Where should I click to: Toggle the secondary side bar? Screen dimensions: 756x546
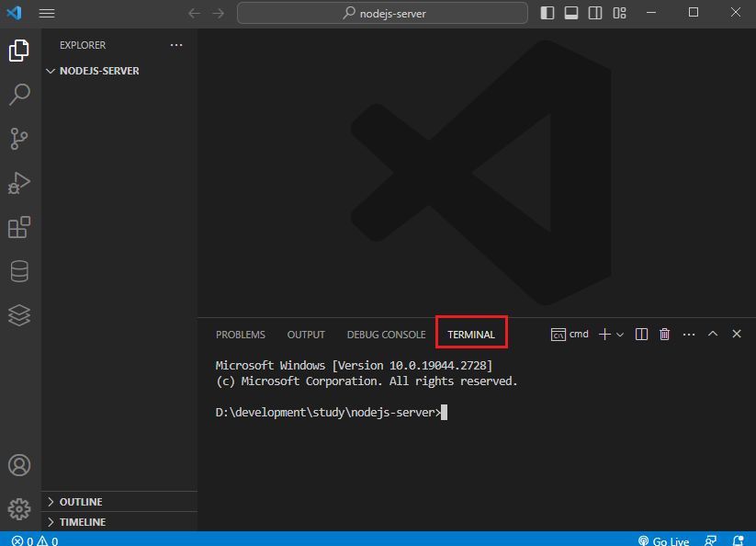[595, 13]
